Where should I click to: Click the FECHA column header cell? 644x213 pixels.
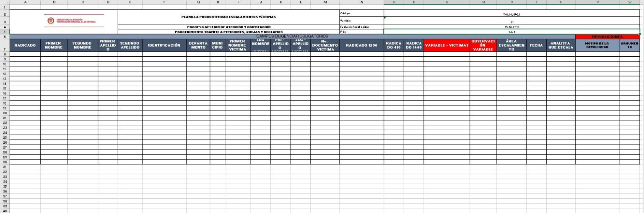pyautogui.click(x=536, y=45)
